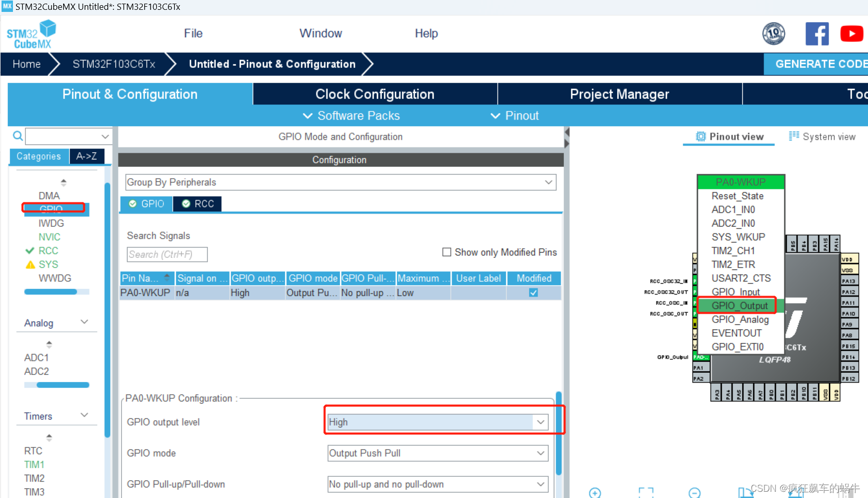Click the search magnifier icon in the categories panel
Image resolution: width=868 pixels, height=498 pixels.
point(18,136)
